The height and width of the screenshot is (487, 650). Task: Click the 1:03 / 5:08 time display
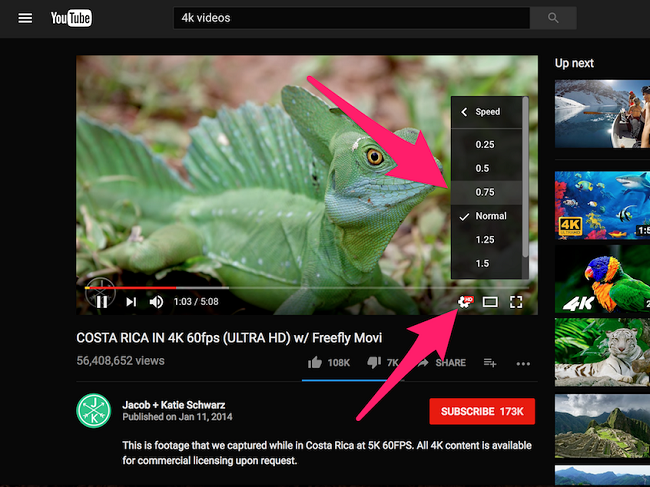(196, 302)
